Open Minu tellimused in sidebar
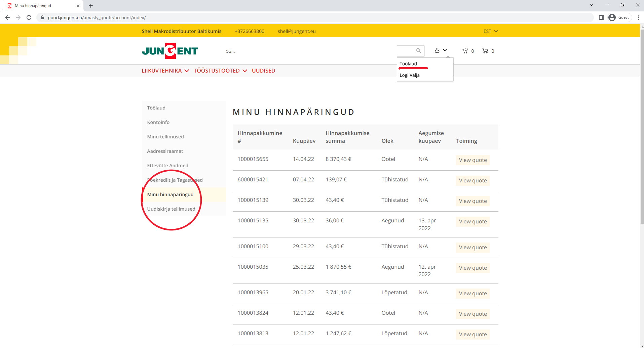 point(165,137)
